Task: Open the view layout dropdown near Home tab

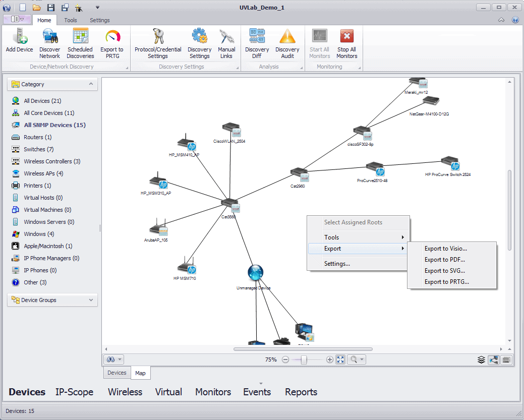Action: 17,19
